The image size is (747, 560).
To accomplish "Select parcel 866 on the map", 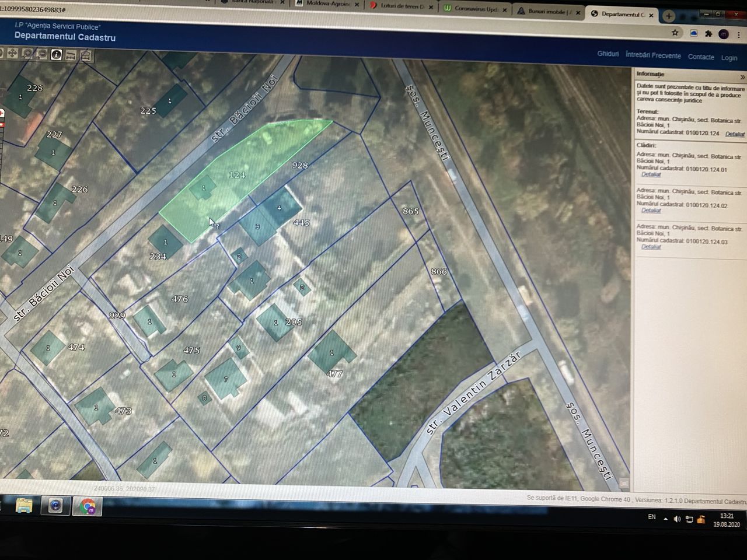I will (x=439, y=272).
